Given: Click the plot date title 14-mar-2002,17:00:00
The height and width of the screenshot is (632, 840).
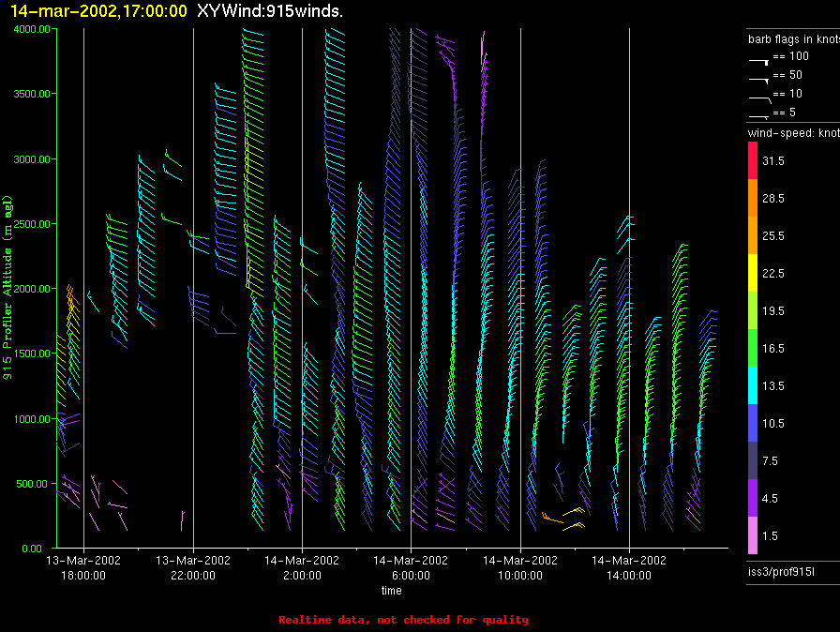Looking at the screenshot, I should coord(98,10).
